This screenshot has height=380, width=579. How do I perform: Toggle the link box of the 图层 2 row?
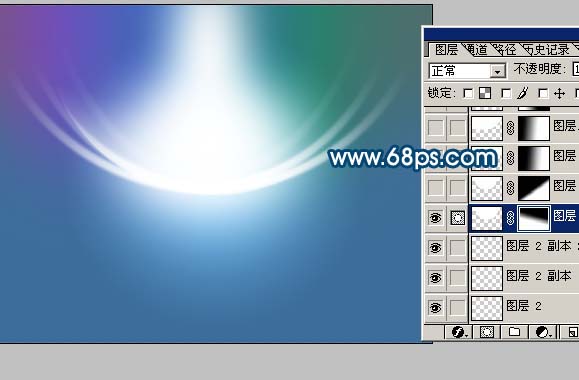pyautogui.click(x=458, y=308)
